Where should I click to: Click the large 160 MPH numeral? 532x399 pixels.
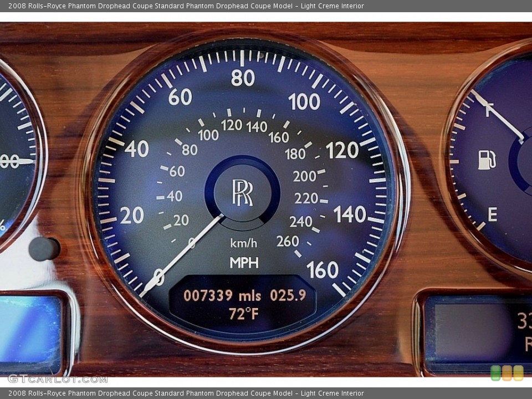point(323,270)
